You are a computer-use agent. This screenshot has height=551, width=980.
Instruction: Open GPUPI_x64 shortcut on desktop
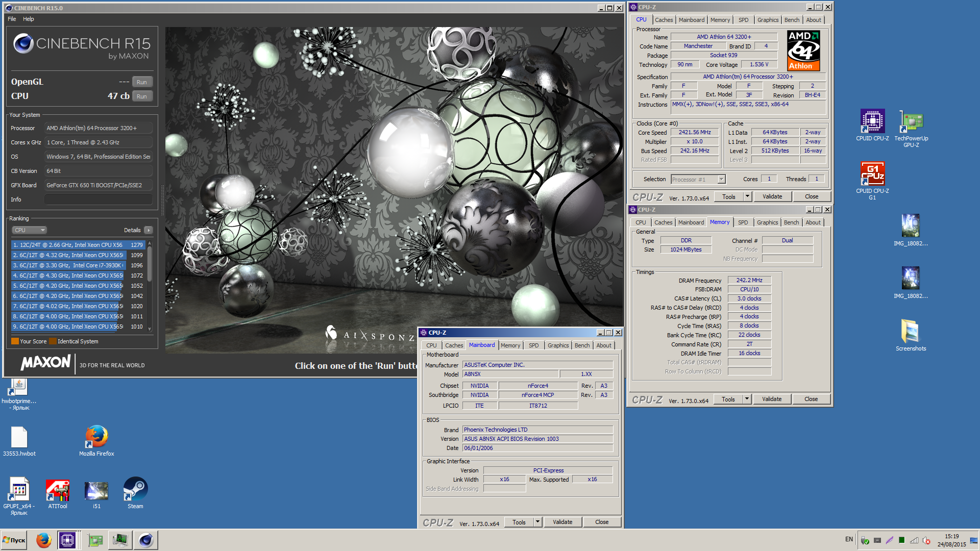coord(19,496)
